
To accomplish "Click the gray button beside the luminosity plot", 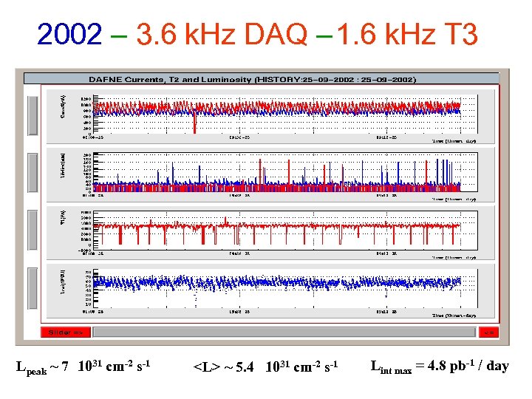I will click(33, 288).
